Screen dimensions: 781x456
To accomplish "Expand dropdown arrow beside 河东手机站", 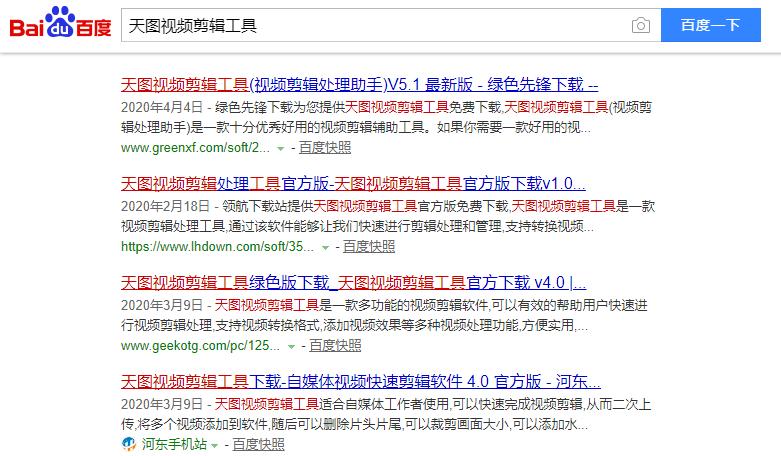I will 215,445.
